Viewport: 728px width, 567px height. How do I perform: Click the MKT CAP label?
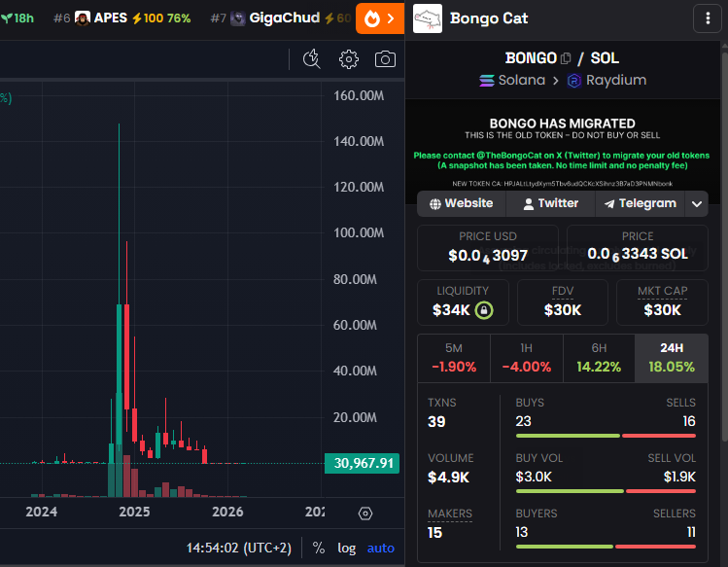tap(663, 291)
